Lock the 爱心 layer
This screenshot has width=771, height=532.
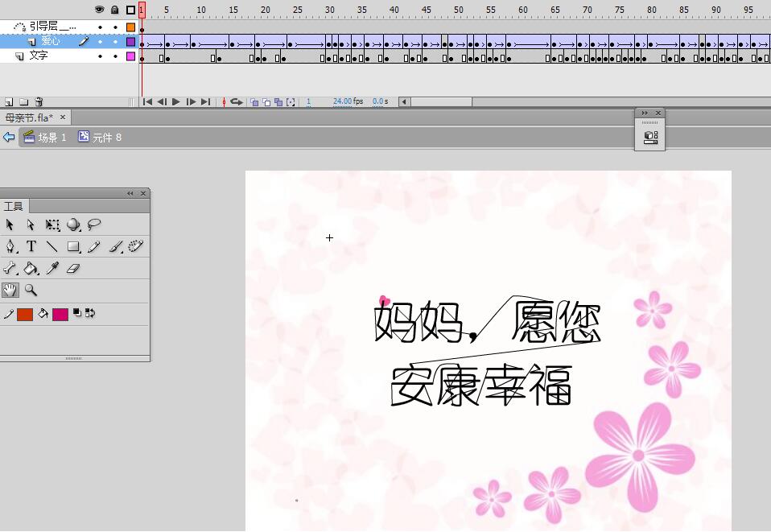click(x=115, y=41)
